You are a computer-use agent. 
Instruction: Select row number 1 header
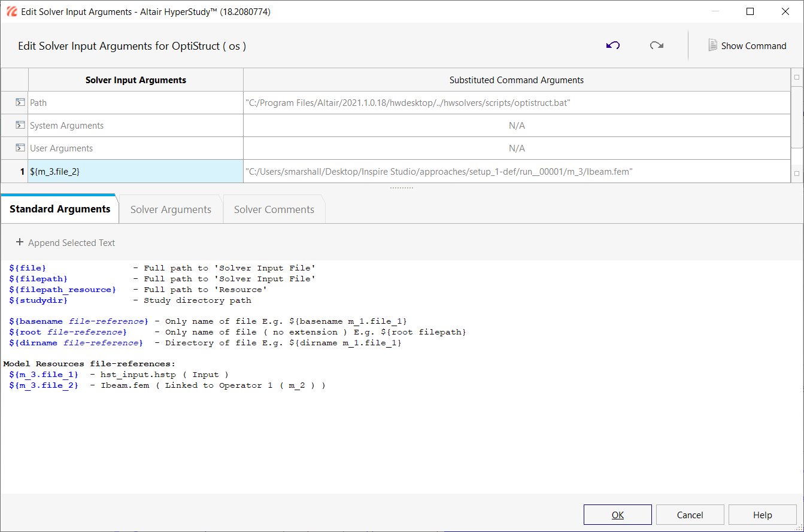[15, 171]
